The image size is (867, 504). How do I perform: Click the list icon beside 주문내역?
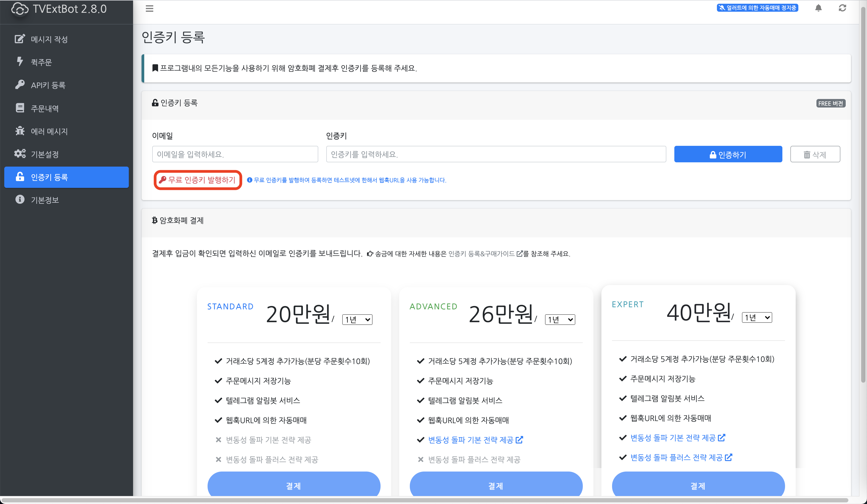click(x=20, y=108)
